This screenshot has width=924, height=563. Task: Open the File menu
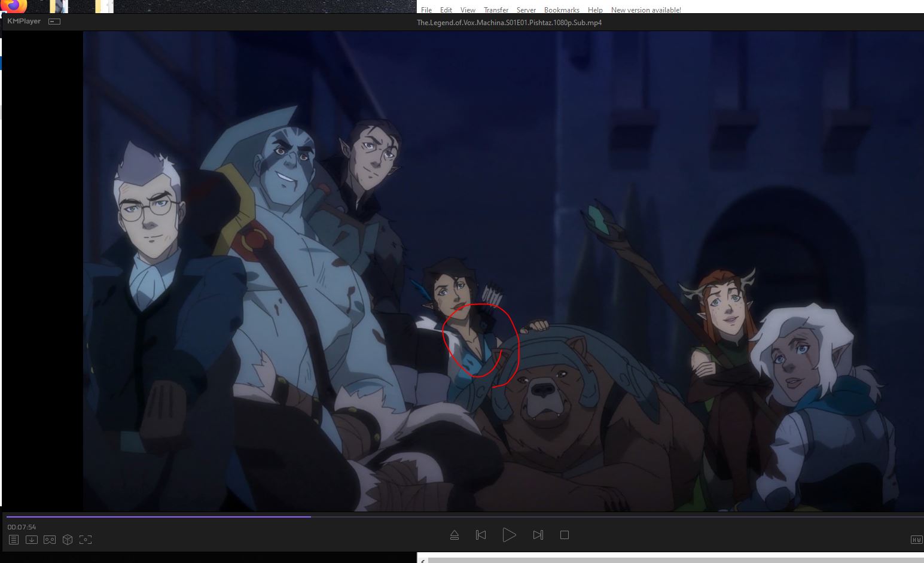426,10
